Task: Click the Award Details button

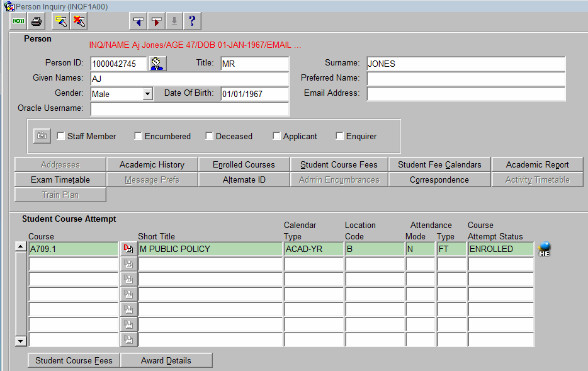Action: point(166,361)
